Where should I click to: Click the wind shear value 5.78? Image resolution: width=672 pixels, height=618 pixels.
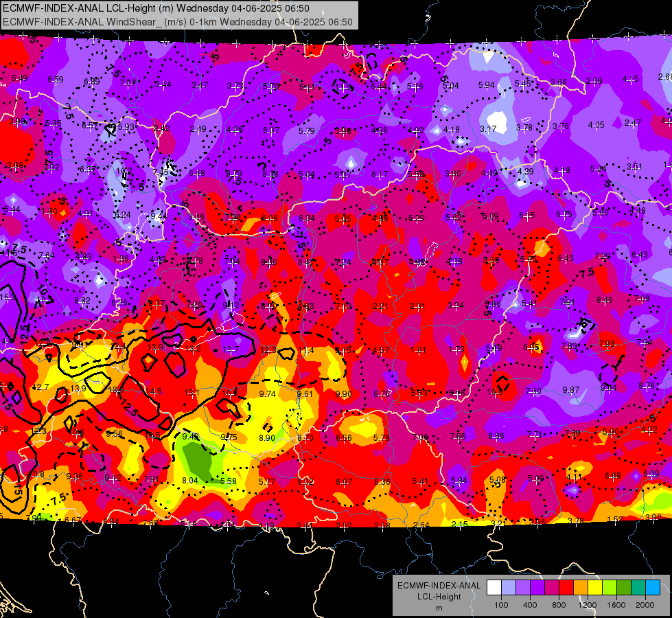[382, 438]
